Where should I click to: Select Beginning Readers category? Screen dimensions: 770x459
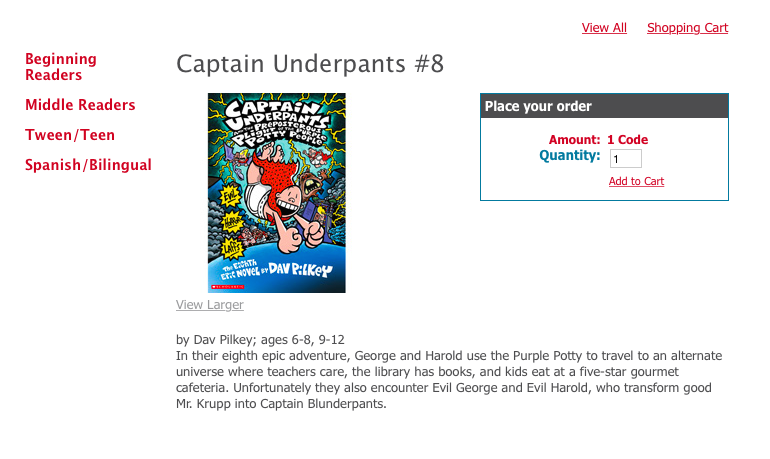pyautogui.click(x=61, y=67)
